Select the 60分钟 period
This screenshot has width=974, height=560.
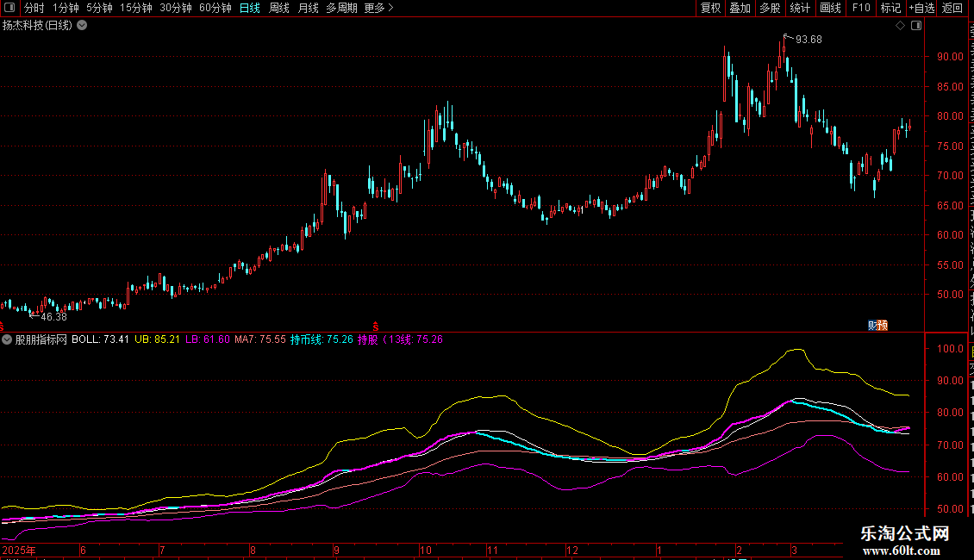click(215, 8)
